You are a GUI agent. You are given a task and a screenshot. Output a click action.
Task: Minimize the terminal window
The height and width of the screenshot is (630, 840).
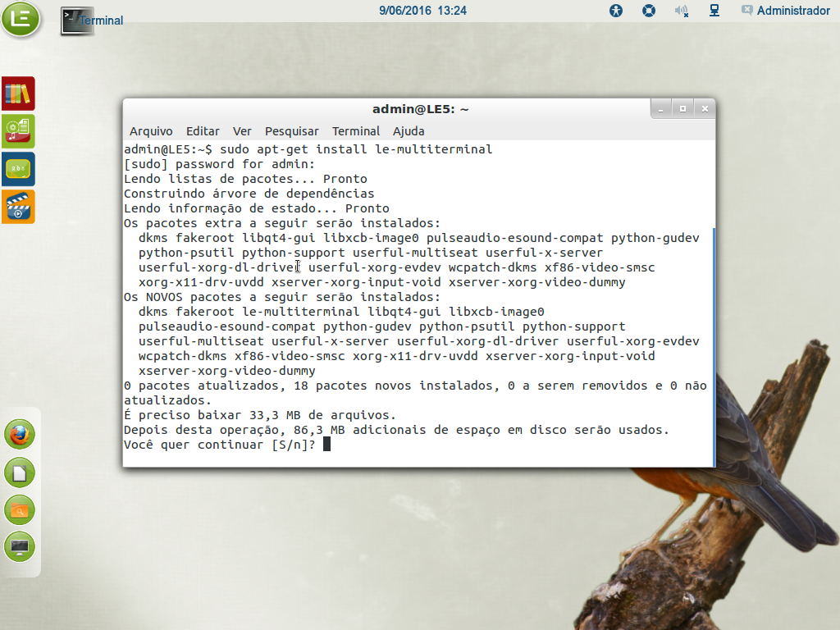click(x=662, y=109)
